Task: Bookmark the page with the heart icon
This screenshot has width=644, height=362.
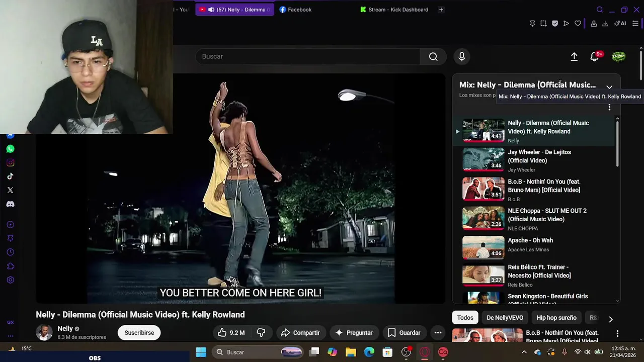Action: [x=578, y=23]
